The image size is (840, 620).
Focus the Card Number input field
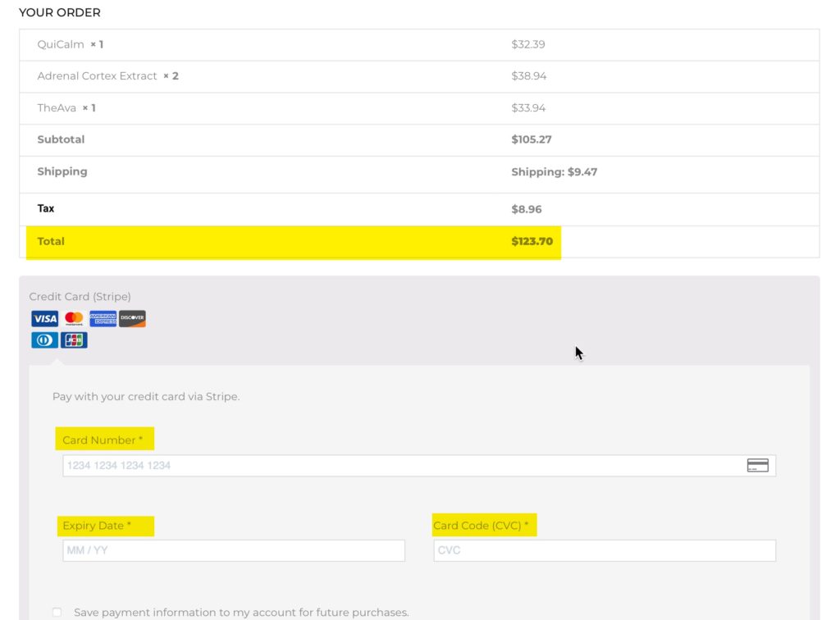click(419, 465)
